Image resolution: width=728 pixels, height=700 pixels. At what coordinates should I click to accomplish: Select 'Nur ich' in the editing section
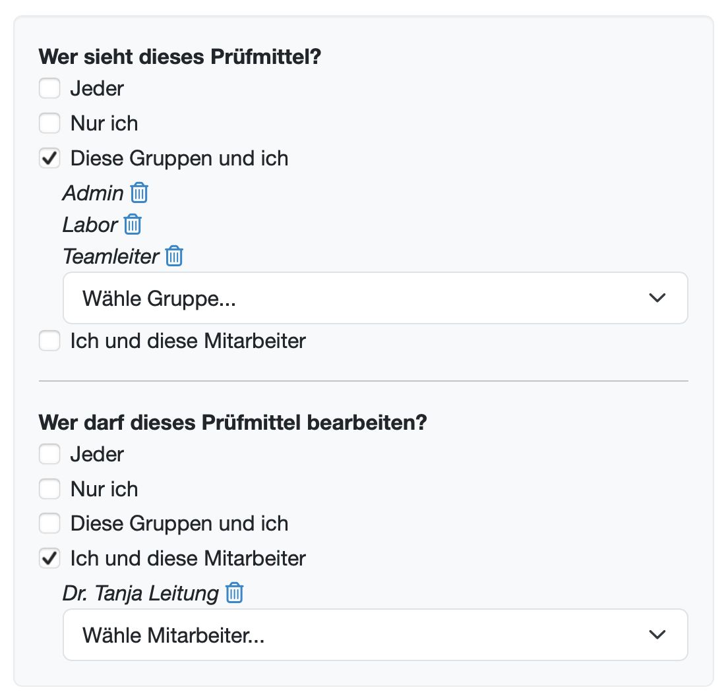coord(49,488)
